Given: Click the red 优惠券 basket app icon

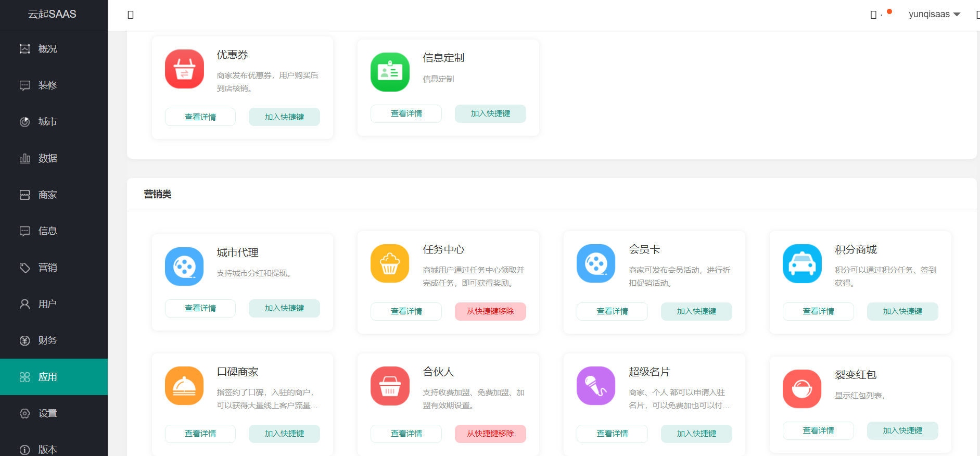Looking at the screenshot, I should 184,69.
